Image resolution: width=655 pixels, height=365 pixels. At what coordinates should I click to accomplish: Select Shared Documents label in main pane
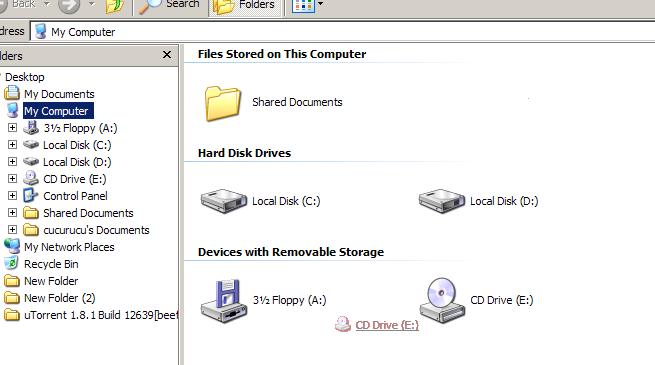(x=297, y=102)
